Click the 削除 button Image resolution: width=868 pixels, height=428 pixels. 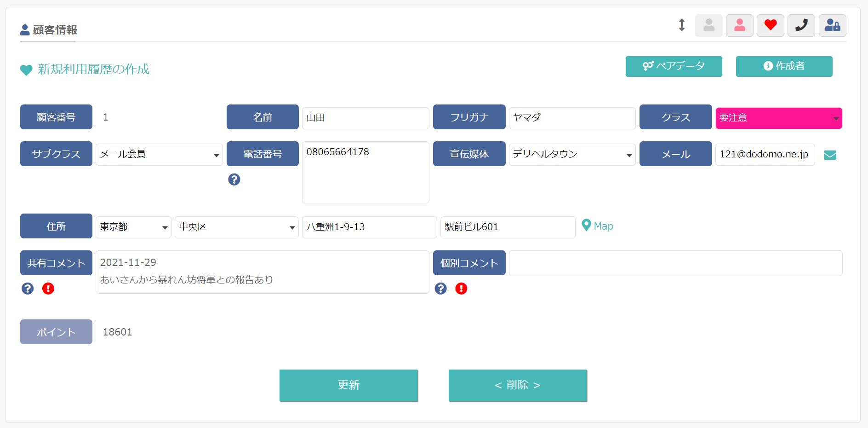coord(518,385)
